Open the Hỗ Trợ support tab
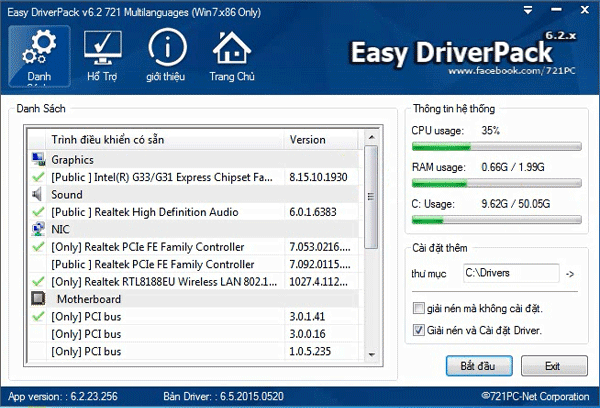This screenshot has height=408, width=600. pyautogui.click(x=102, y=56)
